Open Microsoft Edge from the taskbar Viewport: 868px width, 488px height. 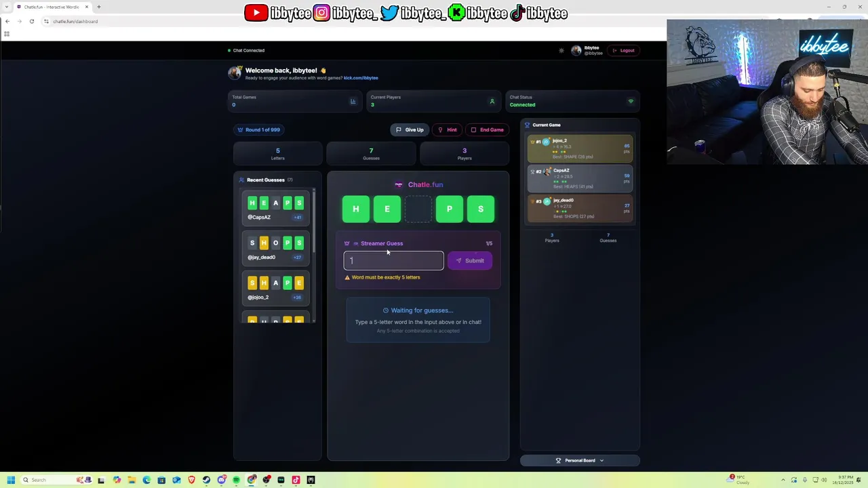point(146,480)
